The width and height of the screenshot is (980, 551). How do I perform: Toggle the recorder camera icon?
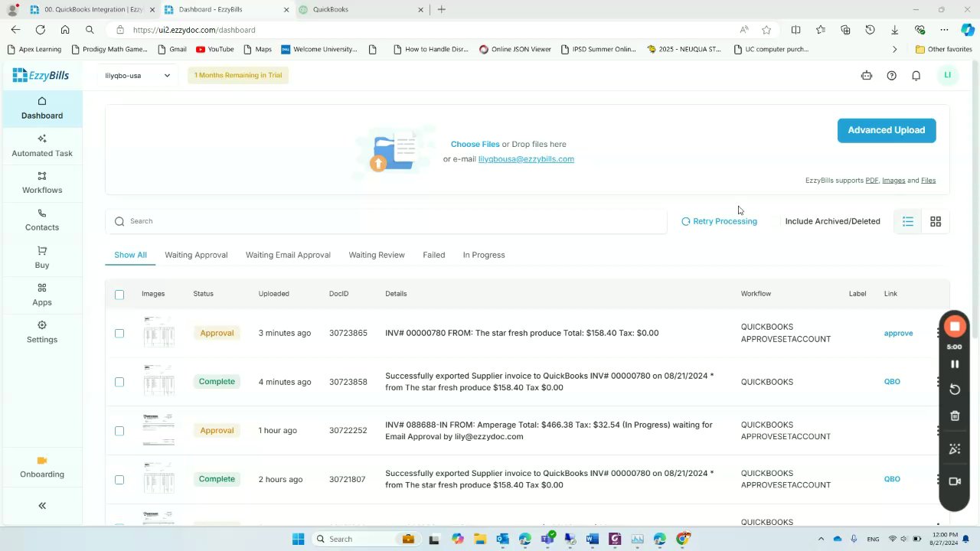coord(955,481)
